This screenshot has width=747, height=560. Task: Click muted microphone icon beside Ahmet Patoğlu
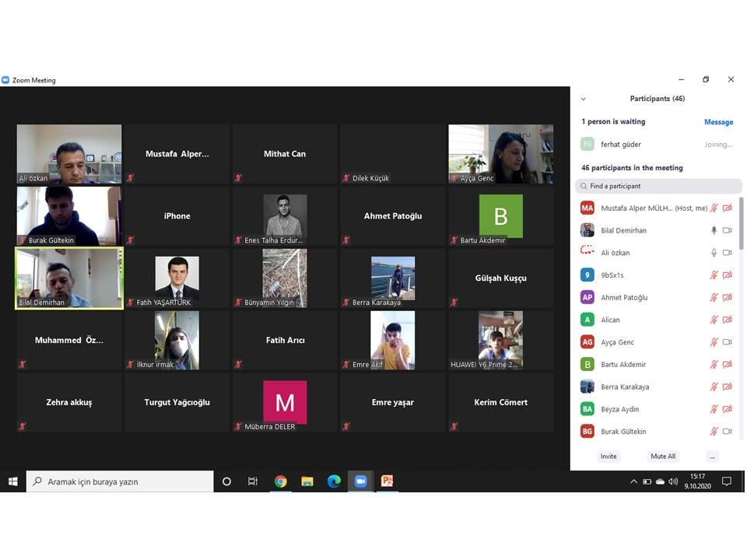[x=714, y=298]
